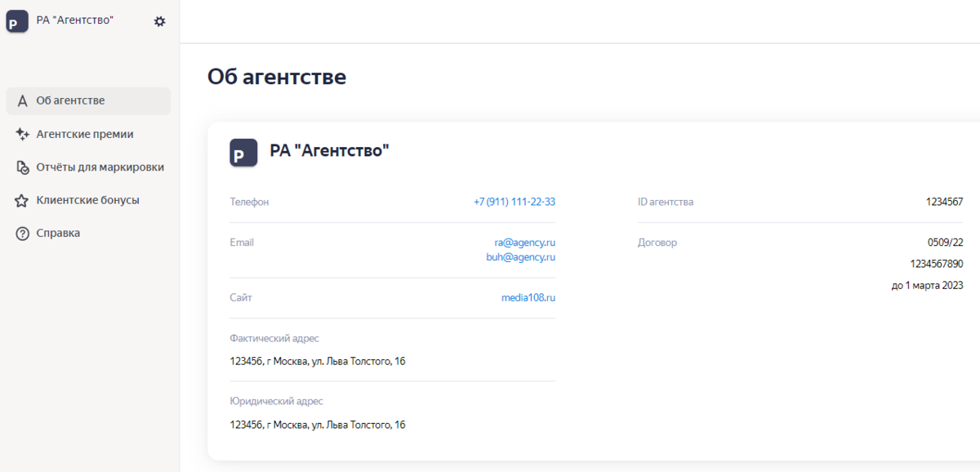Click the Email field label
980x472 pixels.
coord(242,243)
